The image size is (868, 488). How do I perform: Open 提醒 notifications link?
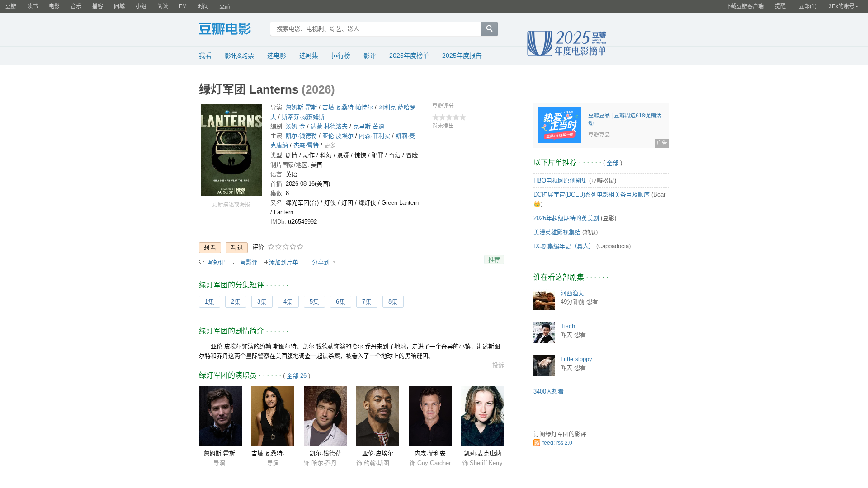780,6
